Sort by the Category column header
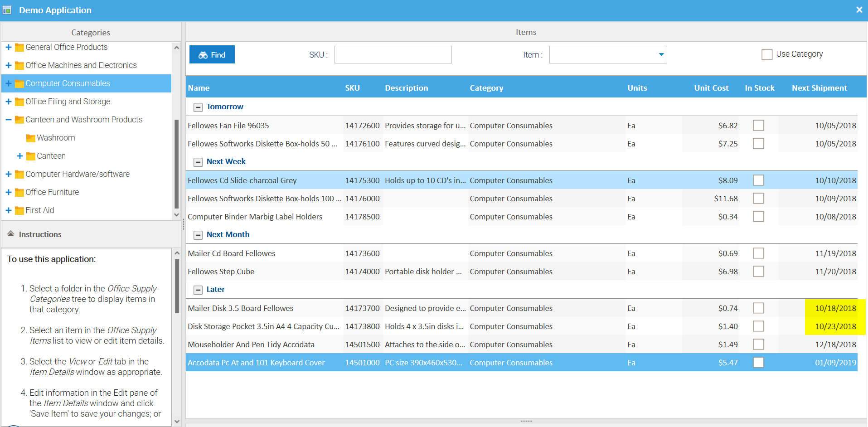 click(x=486, y=88)
